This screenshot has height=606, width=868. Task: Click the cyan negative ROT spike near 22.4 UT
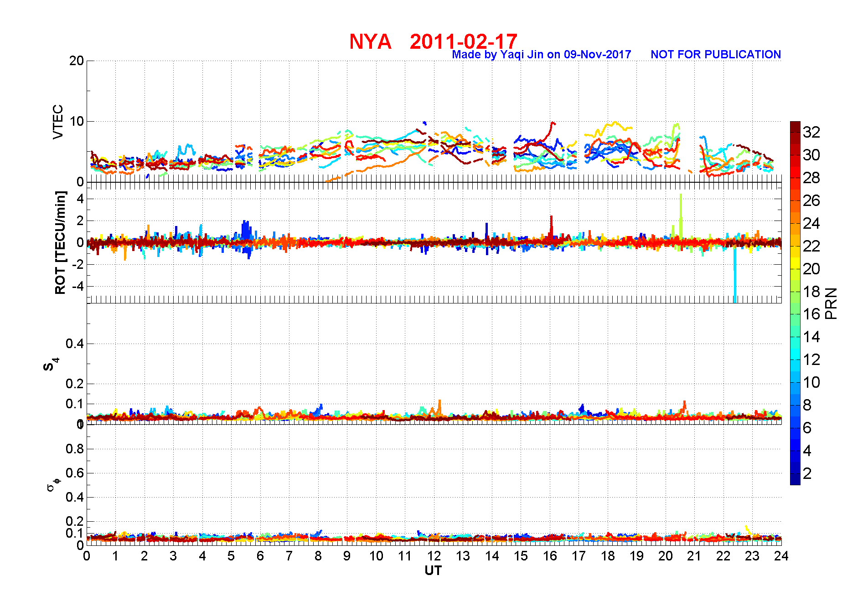(x=735, y=275)
